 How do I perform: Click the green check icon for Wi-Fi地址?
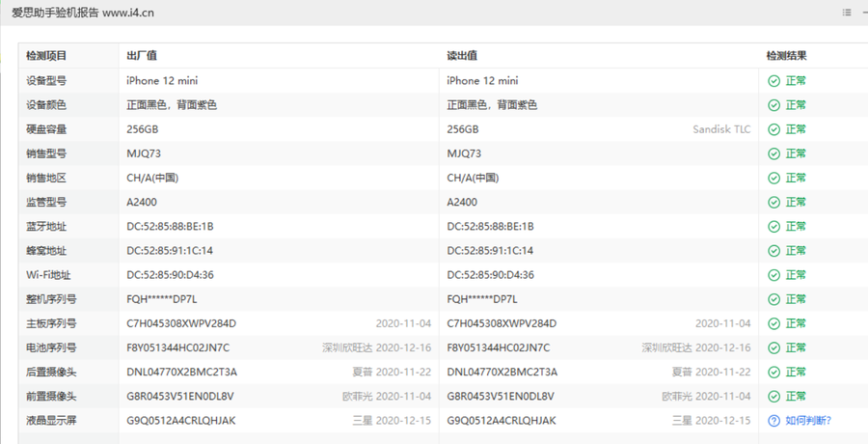click(773, 275)
